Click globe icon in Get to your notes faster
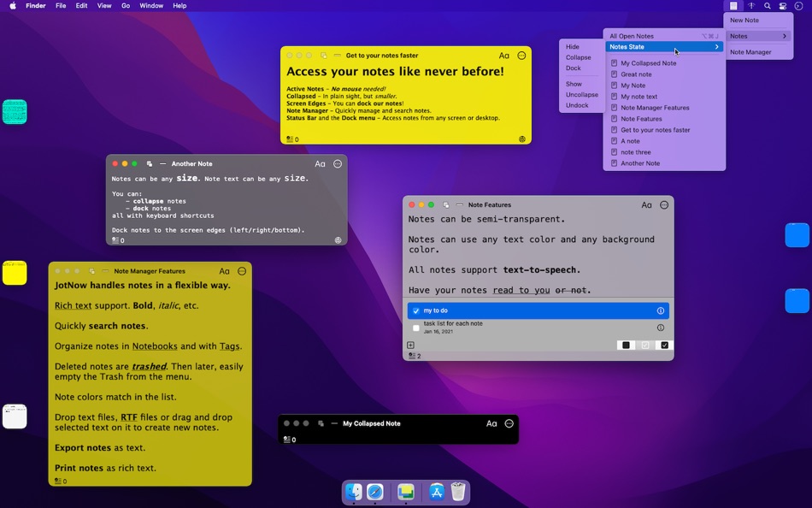Viewport: 812px width, 508px height. pos(522,139)
